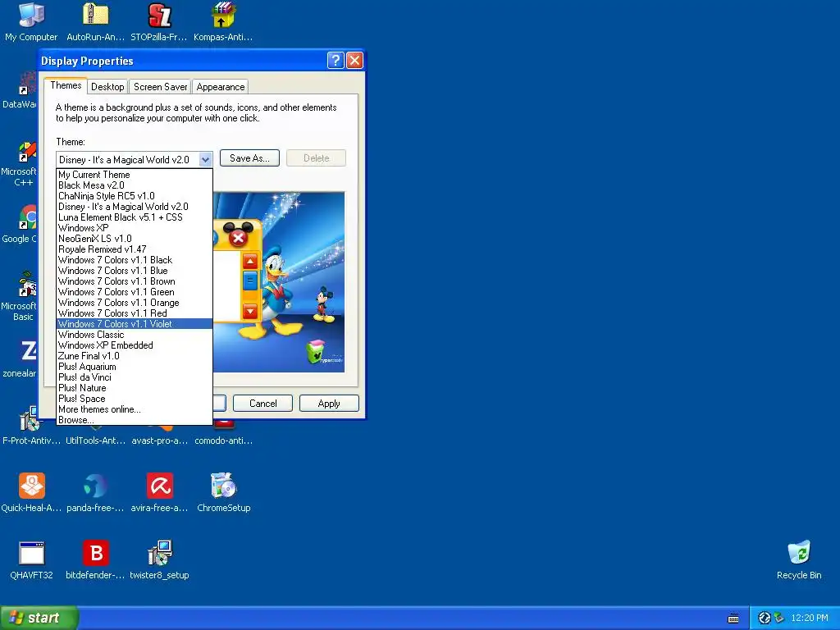Choose Windows 7 Colors v1.1 Violet
This screenshot has height=630, width=840.
135,324
